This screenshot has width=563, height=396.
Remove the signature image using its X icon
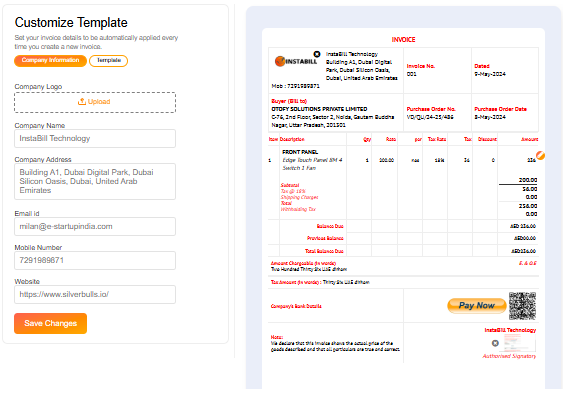(x=495, y=343)
